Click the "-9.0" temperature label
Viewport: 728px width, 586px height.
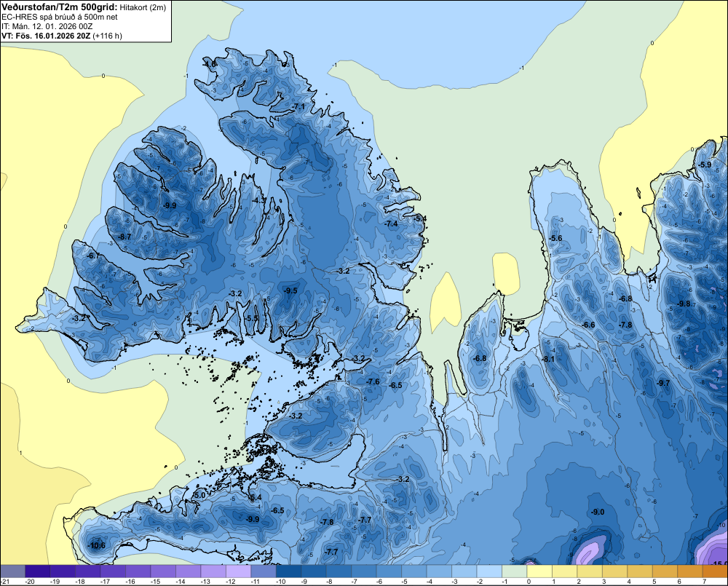[598, 512]
